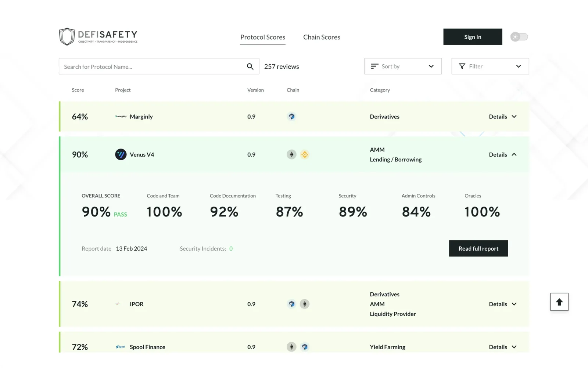Click the Arbitrum chain icon in Spool Finance row
Viewport: 588px width, 375px height.
point(305,347)
